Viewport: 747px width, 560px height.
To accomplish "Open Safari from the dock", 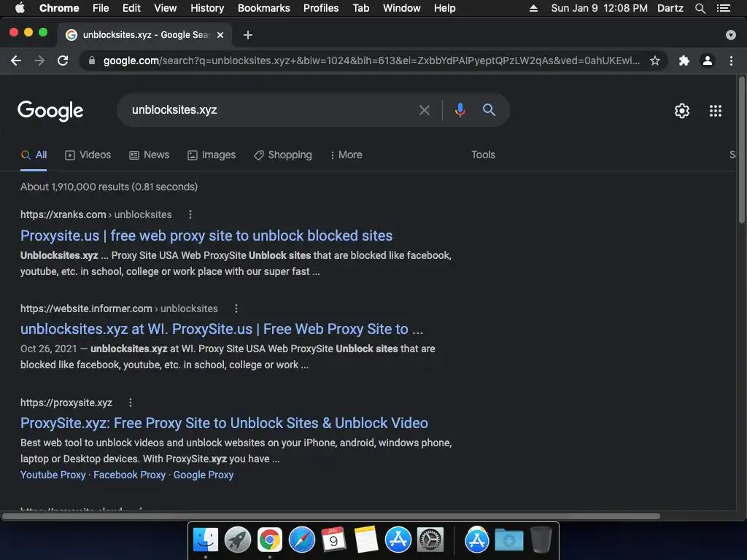I will (x=302, y=540).
